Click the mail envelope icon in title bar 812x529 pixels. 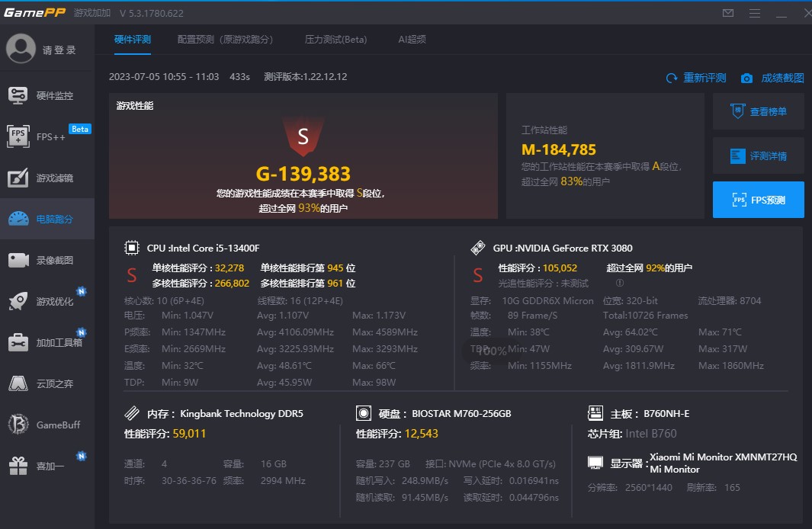(728, 13)
